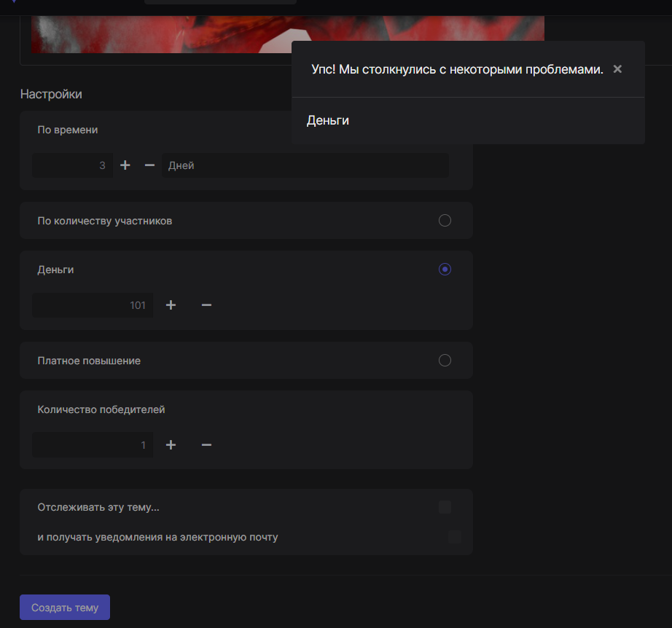The width and height of the screenshot is (672, 628).
Task: Click the days number input field
Action: (x=73, y=165)
